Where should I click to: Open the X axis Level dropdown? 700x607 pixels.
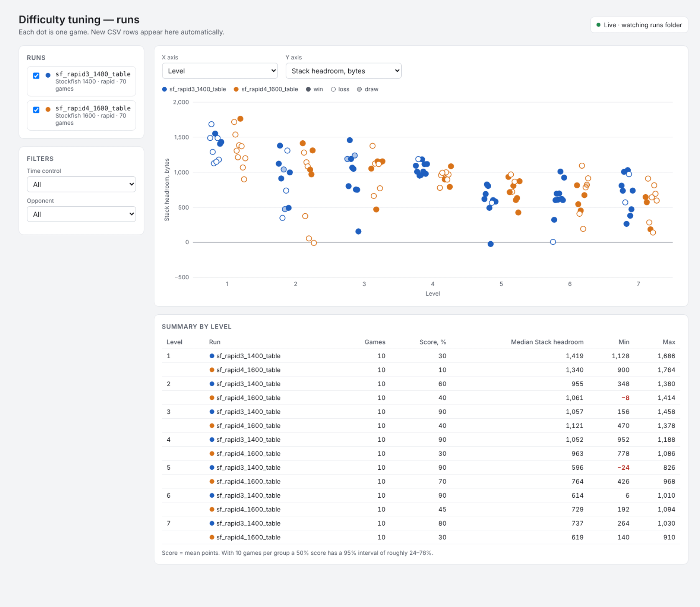coord(220,71)
